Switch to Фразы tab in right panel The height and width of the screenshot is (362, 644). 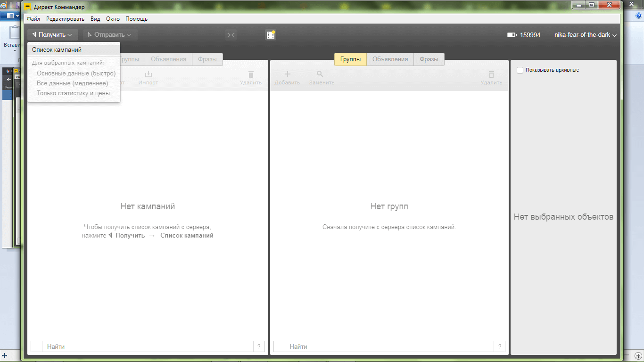coord(429,59)
